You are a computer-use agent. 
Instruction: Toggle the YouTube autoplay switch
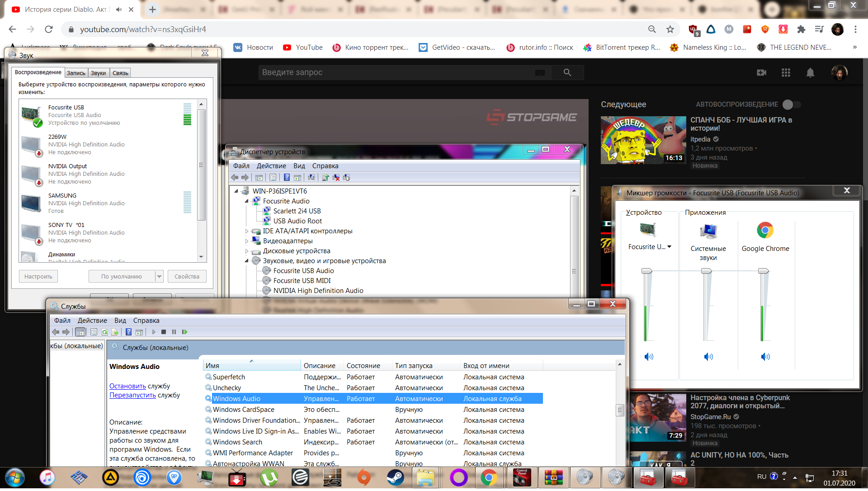(x=791, y=104)
